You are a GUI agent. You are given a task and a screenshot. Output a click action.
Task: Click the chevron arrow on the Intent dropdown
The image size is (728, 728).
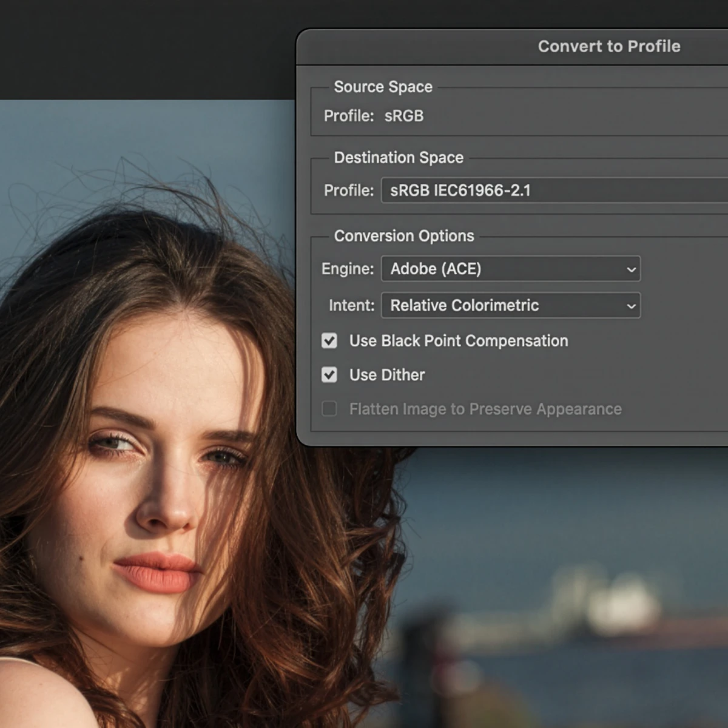pyautogui.click(x=631, y=306)
